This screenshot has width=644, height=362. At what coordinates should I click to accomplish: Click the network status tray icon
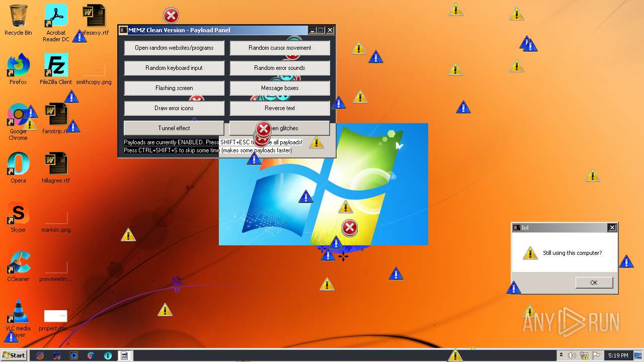pyautogui.click(x=584, y=355)
